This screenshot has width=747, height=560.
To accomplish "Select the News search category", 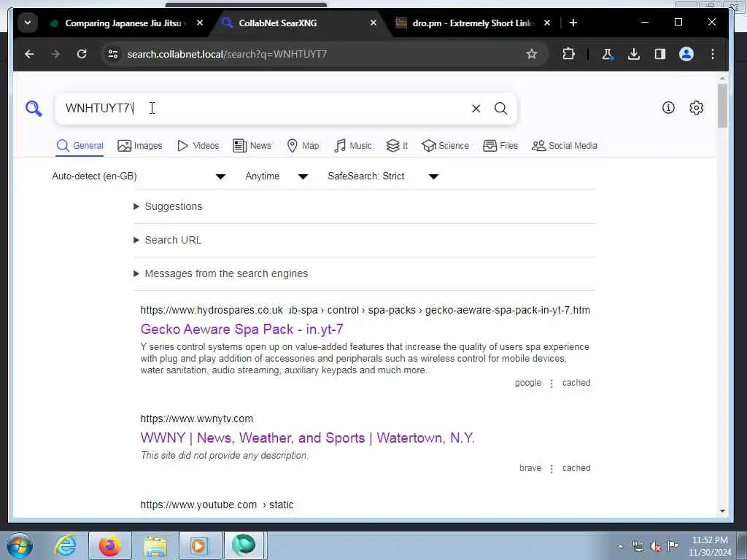I will (x=252, y=146).
